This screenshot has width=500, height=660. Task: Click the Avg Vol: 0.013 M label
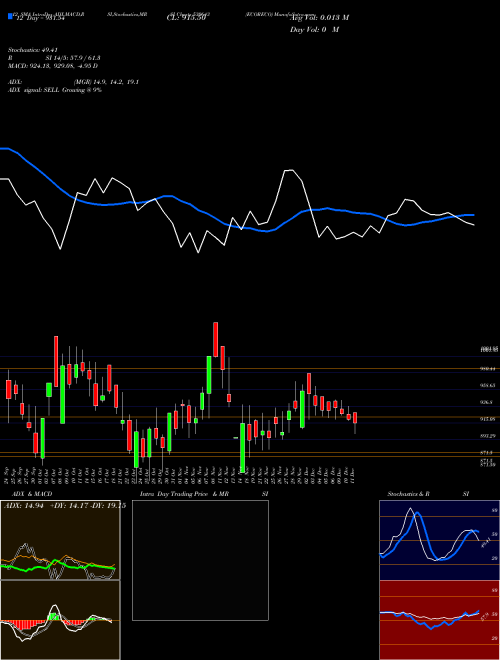point(319,17)
